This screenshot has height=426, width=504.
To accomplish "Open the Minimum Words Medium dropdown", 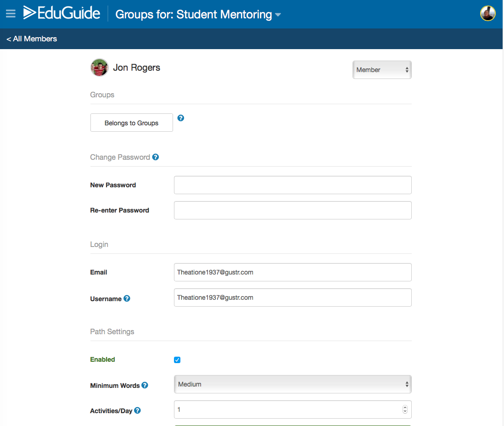I will click(x=292, y=384).
